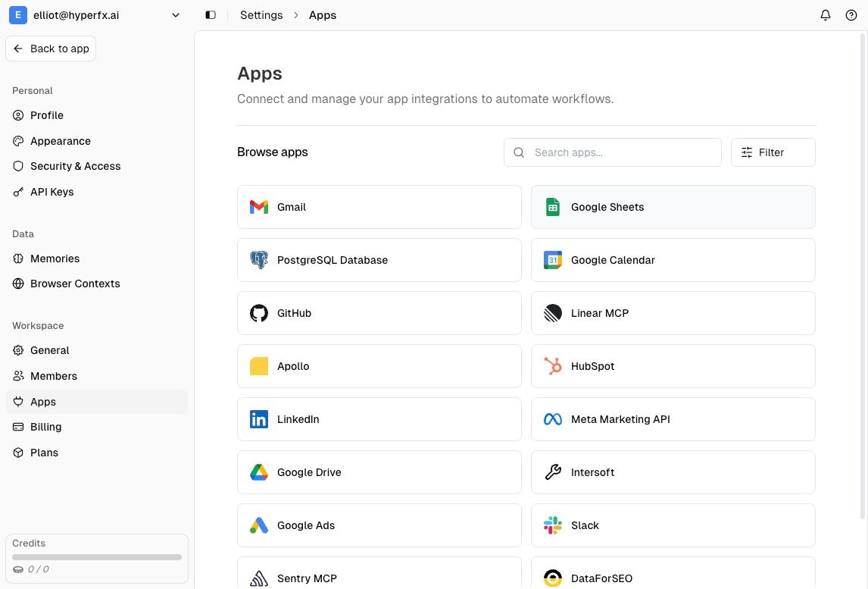The height and width of the screenshot is (589, 868).
Task: Click the Google Drive triangle icon
Action: point(258,472)
